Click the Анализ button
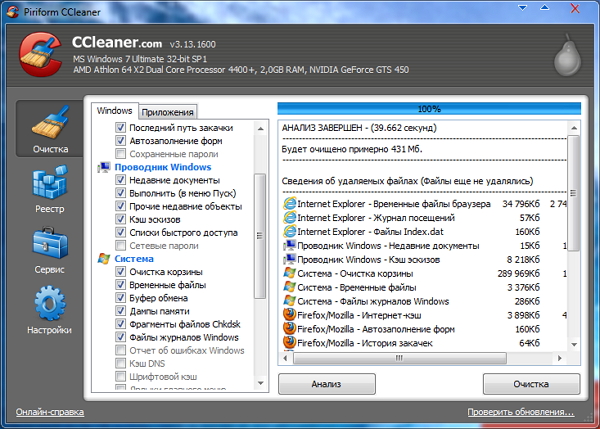600x429 pixels. (326, 384)
